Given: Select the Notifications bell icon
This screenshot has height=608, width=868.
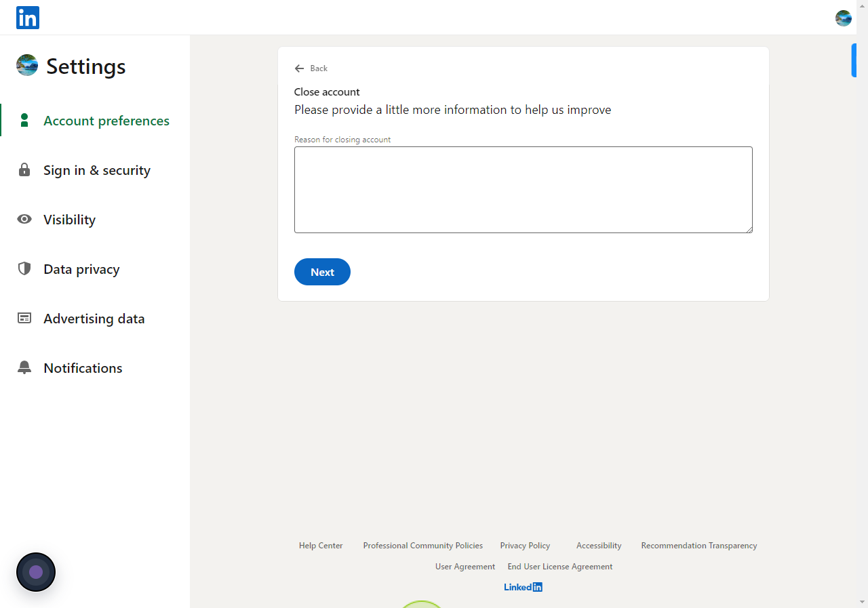Looking at the screenshot, I should [24, 368].
